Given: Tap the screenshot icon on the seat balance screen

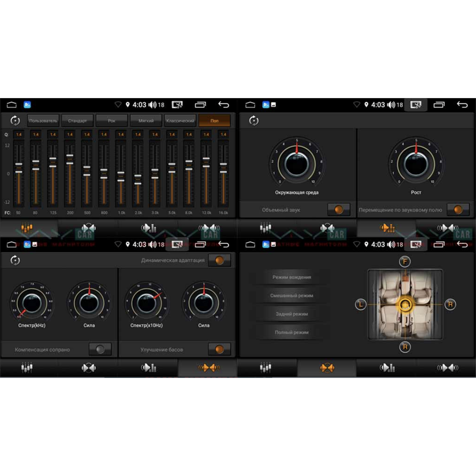Looking at the screenshot, I should (416, 244).
